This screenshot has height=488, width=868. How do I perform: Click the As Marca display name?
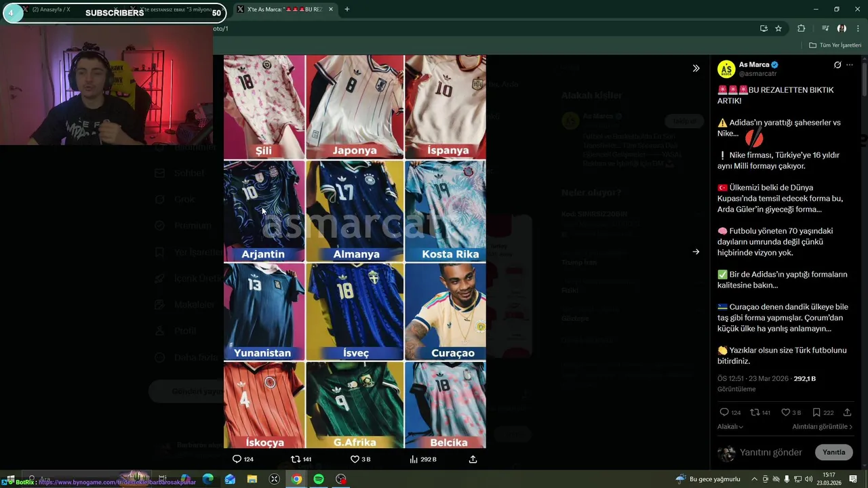pos(754,64)
